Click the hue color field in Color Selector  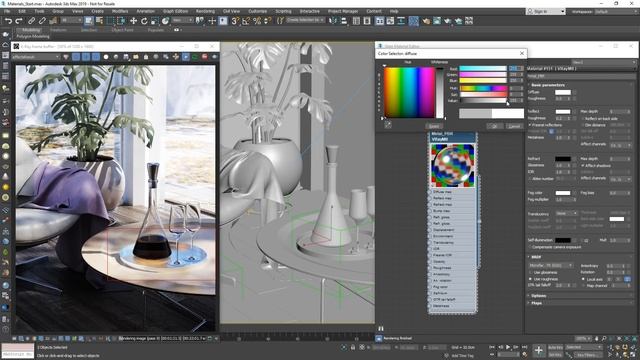pos(409,93)
